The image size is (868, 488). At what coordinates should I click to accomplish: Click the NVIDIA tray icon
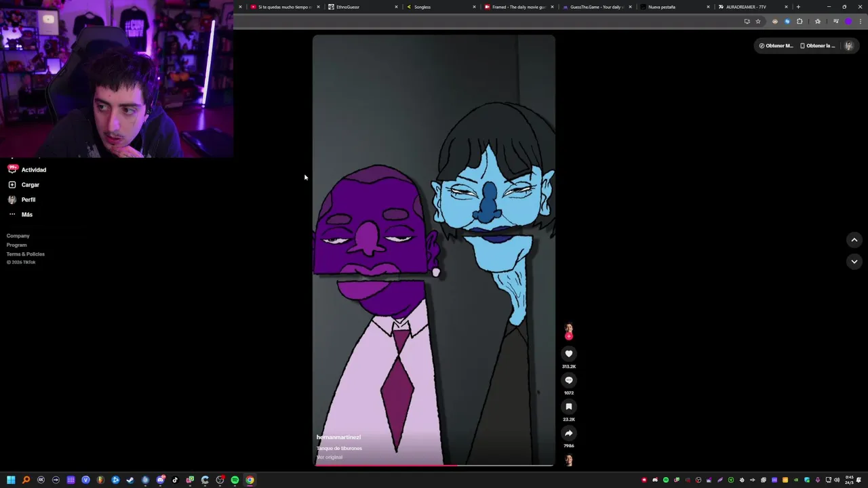[x=796, y=480]
